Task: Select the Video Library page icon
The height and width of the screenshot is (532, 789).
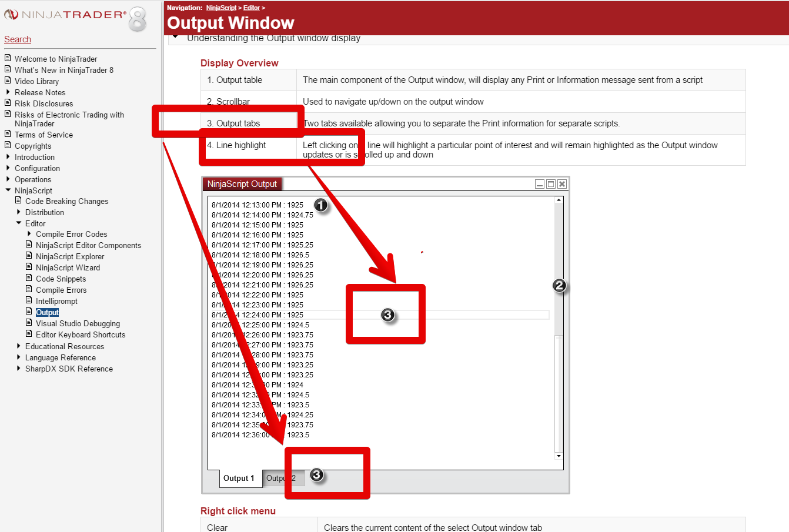Action: pyautogui.click(x=8, y=81)
